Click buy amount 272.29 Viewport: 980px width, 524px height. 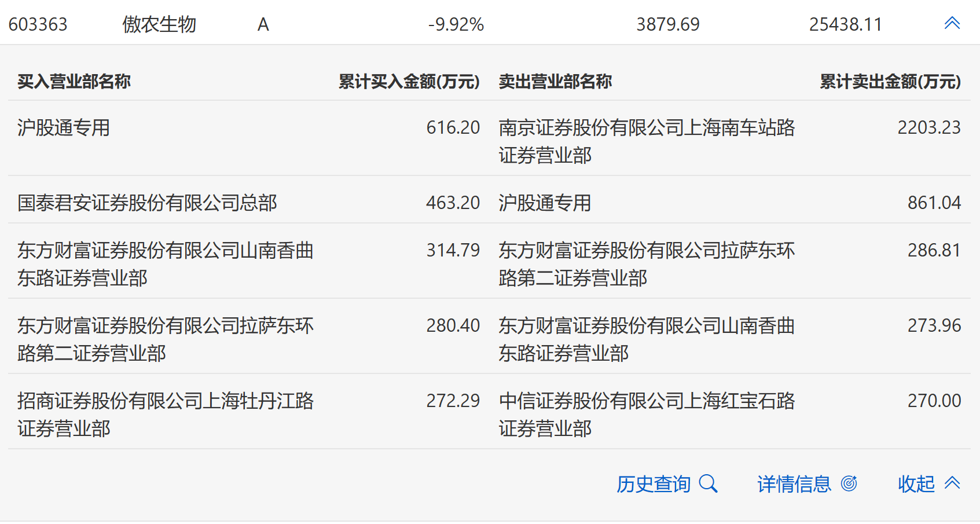453,401
